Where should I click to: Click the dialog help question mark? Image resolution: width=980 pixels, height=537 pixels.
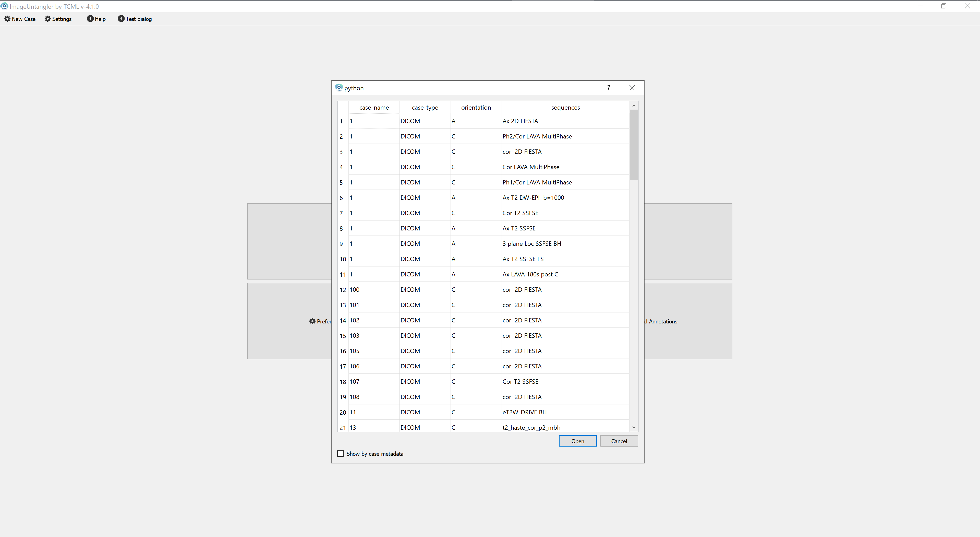click(x=609, y=88)
